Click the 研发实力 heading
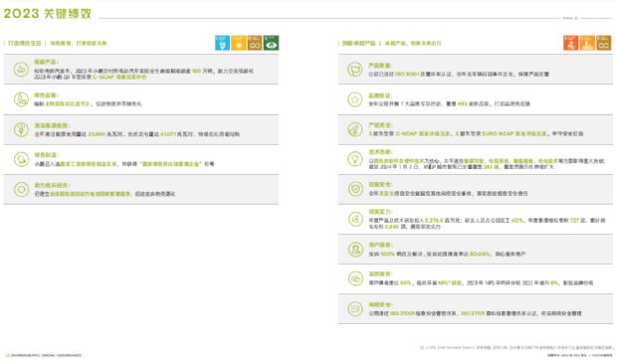617x364 pixels. (x=380, y=212)
